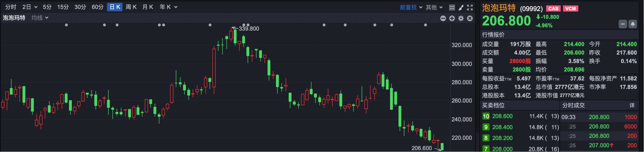644x152 pixels.
Task: Click the 详 details button
Action: [632, 106]
